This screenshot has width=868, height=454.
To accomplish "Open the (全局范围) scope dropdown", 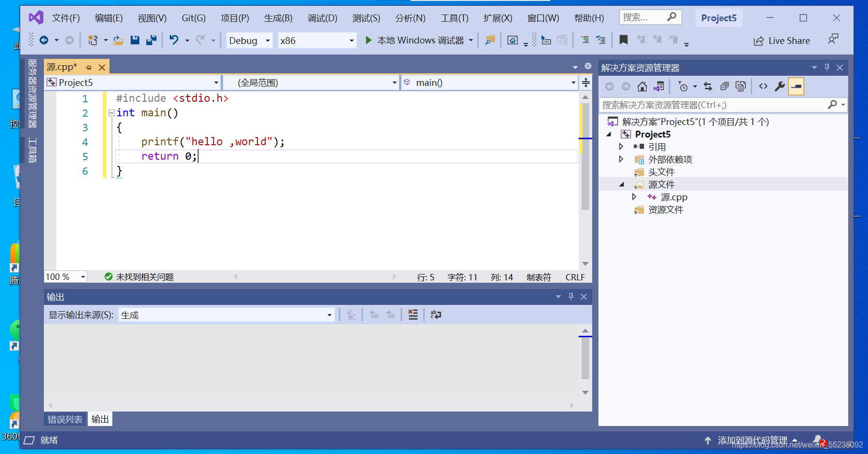I will point(311,83).
